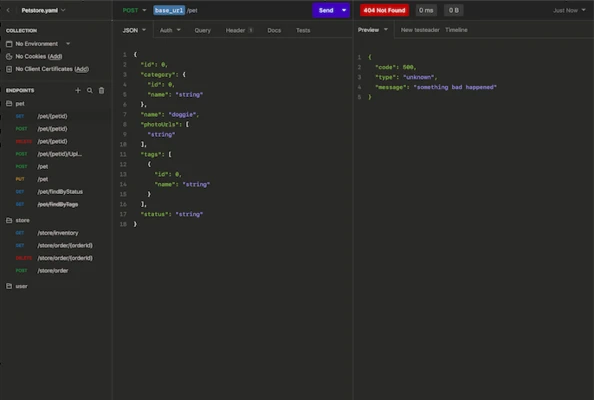
Task: Select the POST /pet/{petId}/Upl... endpoint
Action: [56, 154]
